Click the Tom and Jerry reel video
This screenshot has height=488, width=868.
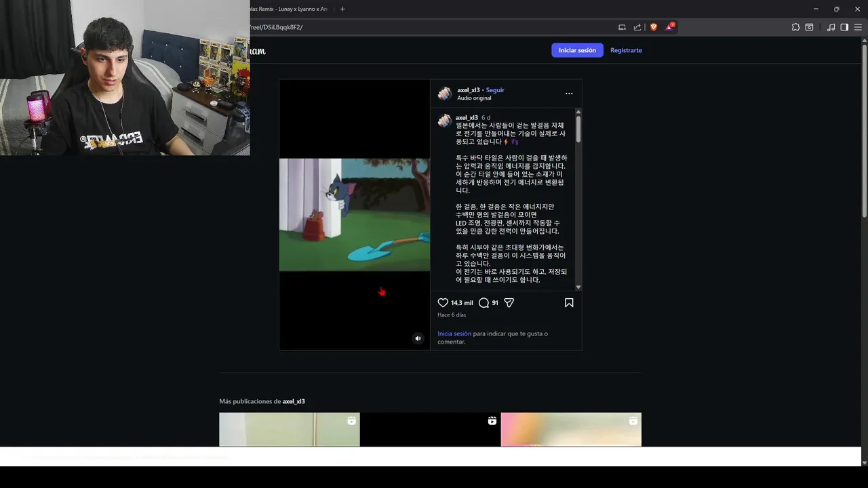pyautogui.click(x=355, y=215)
